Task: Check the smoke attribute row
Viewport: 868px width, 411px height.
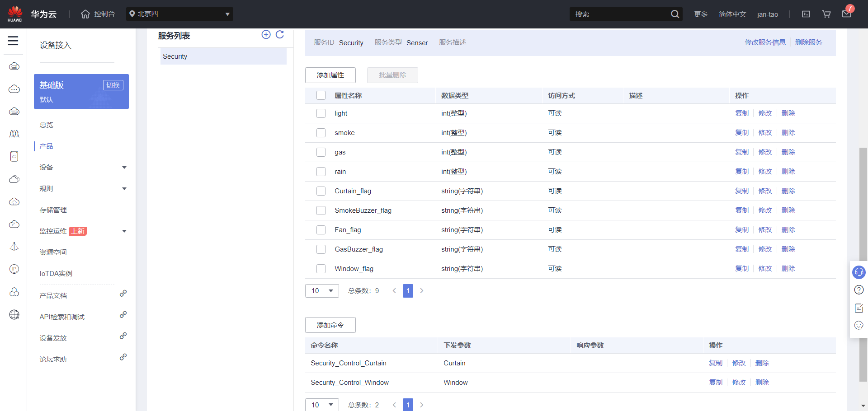Action: 321,133
